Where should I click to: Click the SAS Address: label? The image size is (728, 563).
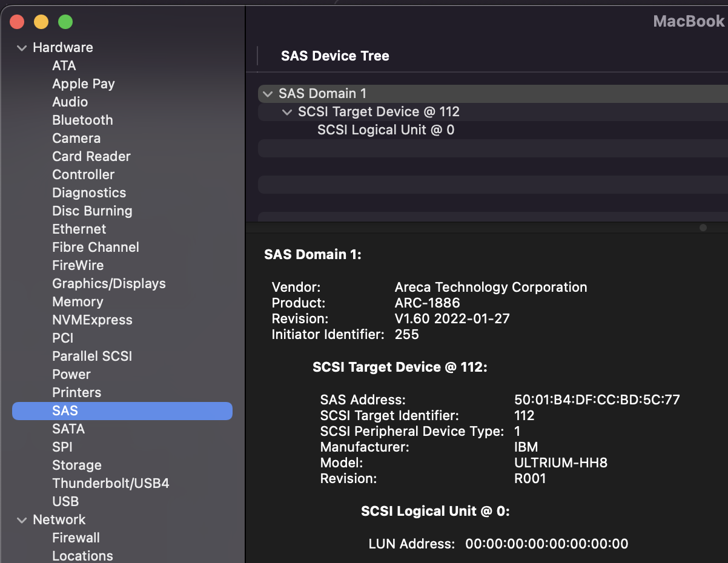(x=363, y=400)
